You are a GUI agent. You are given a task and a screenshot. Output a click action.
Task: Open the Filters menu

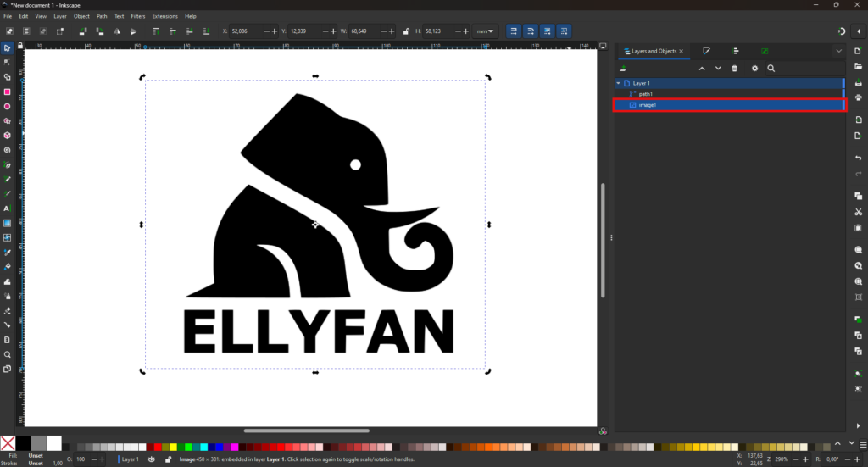(x=137, y=16)
